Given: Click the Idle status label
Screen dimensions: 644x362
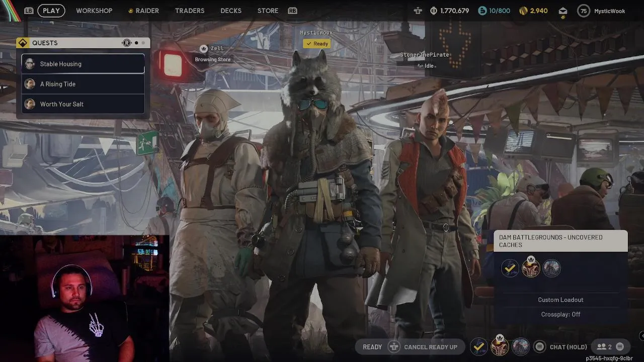Looking at the screenshot, I should click(x=426, y=66).
